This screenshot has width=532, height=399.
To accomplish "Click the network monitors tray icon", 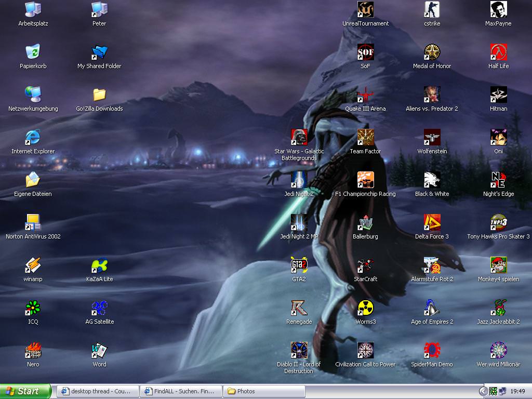I will pos(503,392).
